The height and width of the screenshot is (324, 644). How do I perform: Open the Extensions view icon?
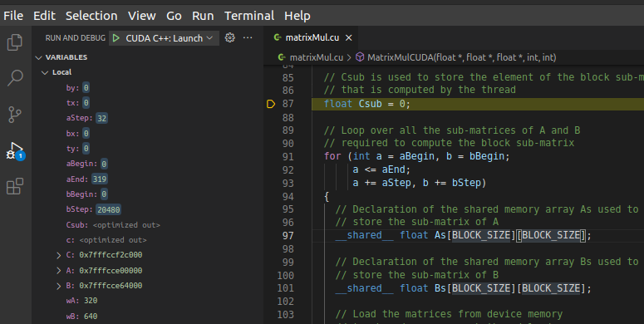(15, 186)
